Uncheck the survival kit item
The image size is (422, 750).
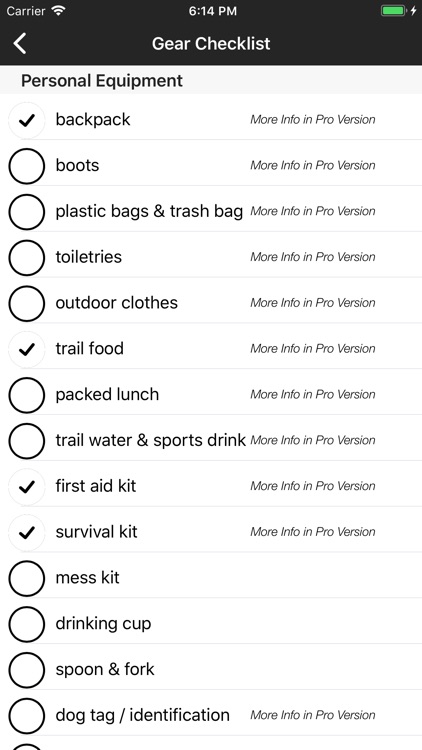27,532
